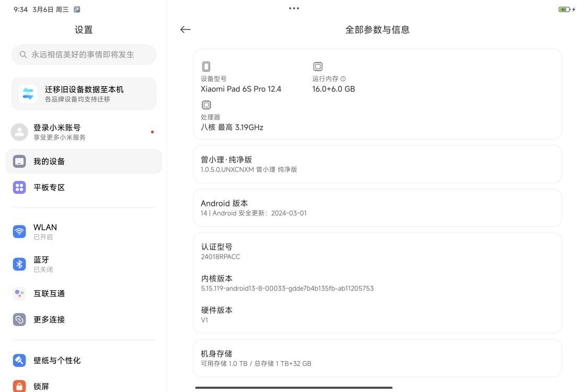
Task: Tap the processor chip icon
Action: 206,105
